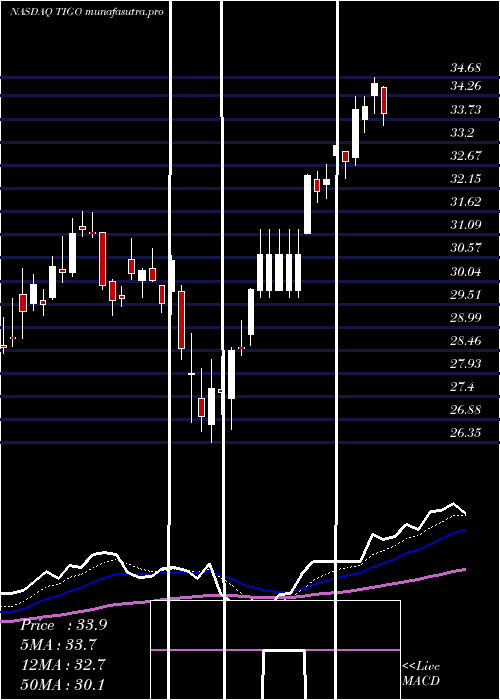Click the NASDAQ TIGO munafasutra.pro chart title
500x700 pixels.
click(86, 12)
